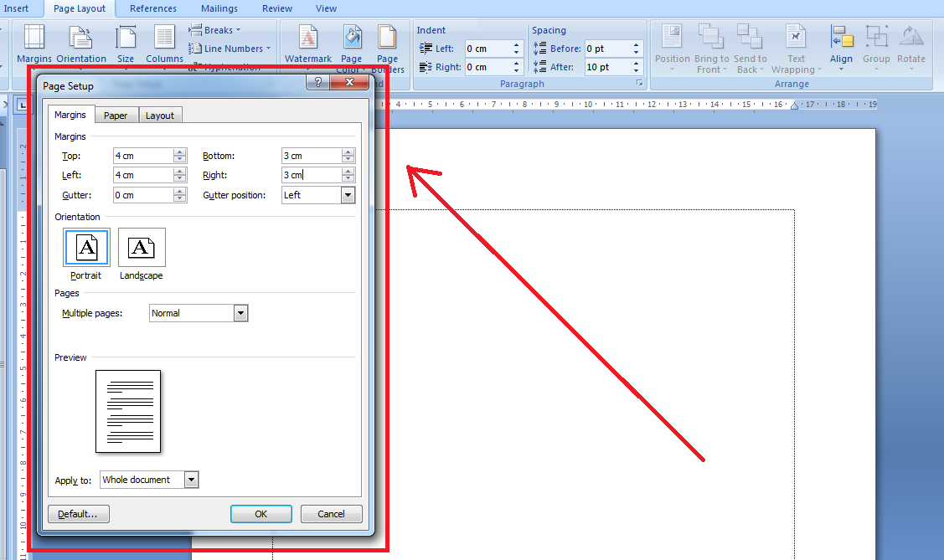Click Spacing After field
Screen dimensions: 944x560
(606, 67)
